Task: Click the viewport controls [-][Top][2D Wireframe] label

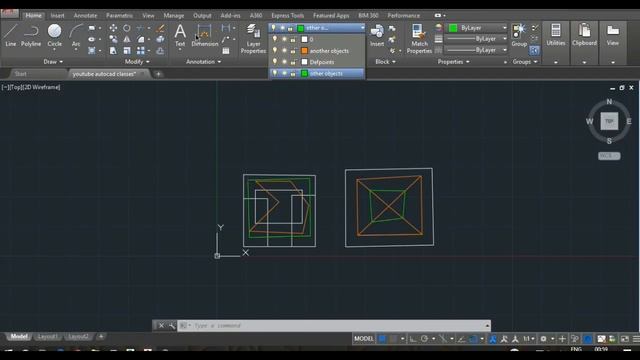Action: coord(31,87)
